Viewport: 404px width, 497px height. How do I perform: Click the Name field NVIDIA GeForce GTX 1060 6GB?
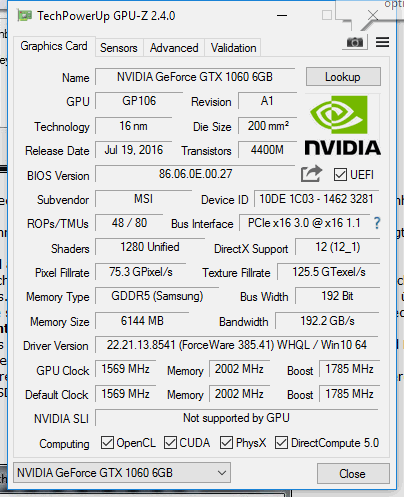click(195, 77)
